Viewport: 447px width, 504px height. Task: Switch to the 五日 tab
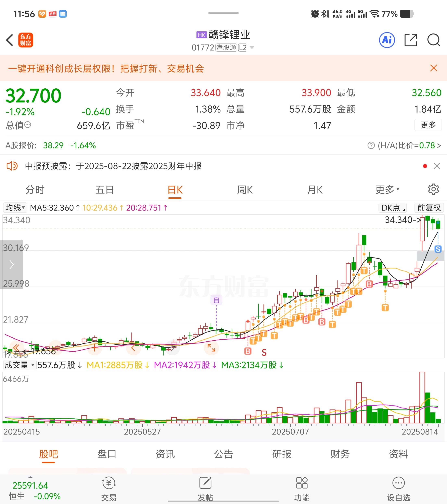coord(105,190)
